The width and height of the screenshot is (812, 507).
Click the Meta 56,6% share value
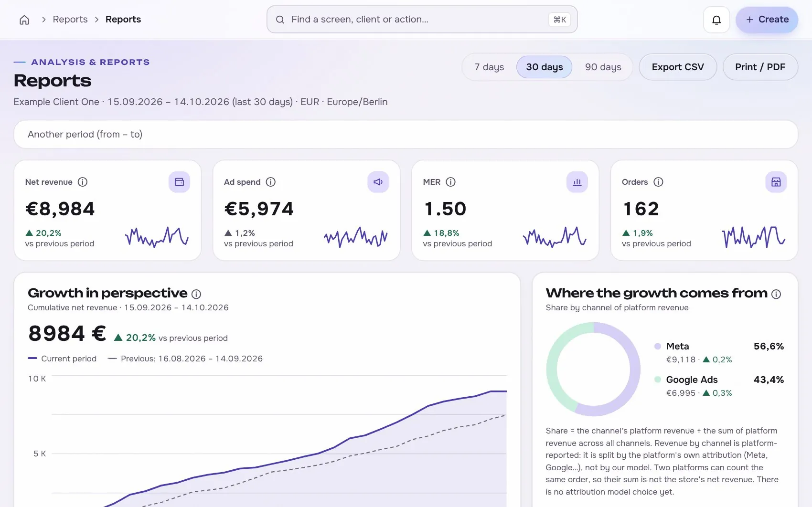769,346
